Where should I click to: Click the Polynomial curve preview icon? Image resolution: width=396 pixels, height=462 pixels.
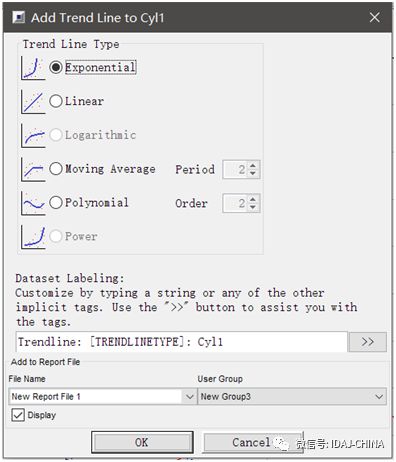tap(33, 203)
